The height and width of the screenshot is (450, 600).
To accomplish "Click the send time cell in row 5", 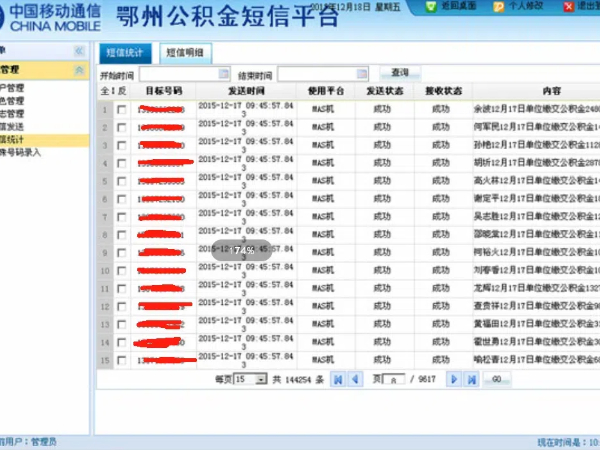I will tap(246, 181).
